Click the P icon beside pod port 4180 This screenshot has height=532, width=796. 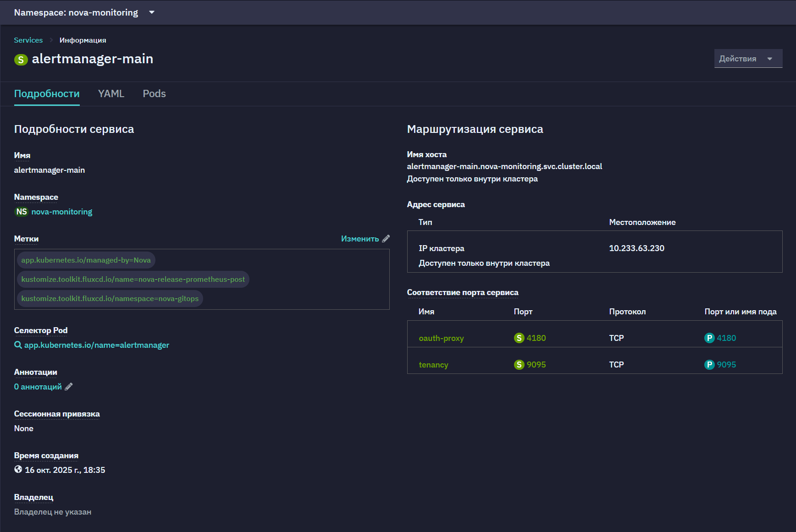709,338
